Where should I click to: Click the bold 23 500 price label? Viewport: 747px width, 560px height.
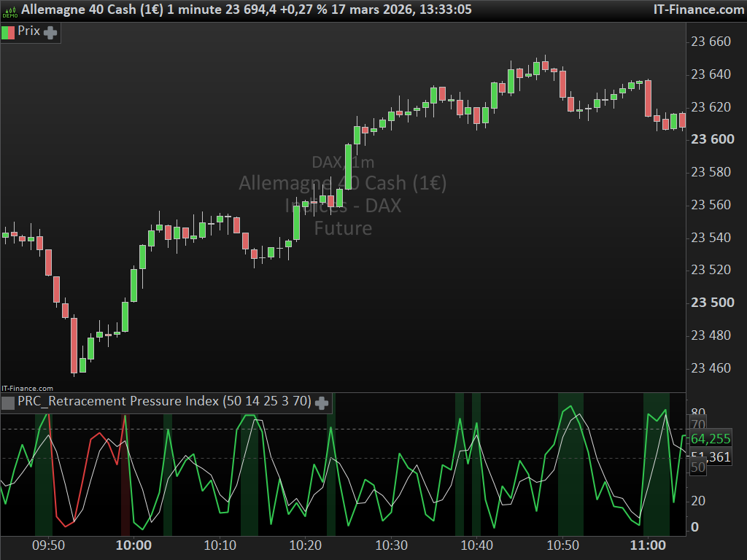point(712,303)
